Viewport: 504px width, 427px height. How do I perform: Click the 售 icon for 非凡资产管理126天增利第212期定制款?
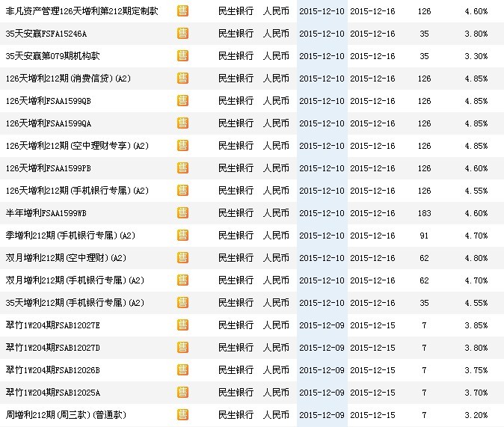point(182,11)
